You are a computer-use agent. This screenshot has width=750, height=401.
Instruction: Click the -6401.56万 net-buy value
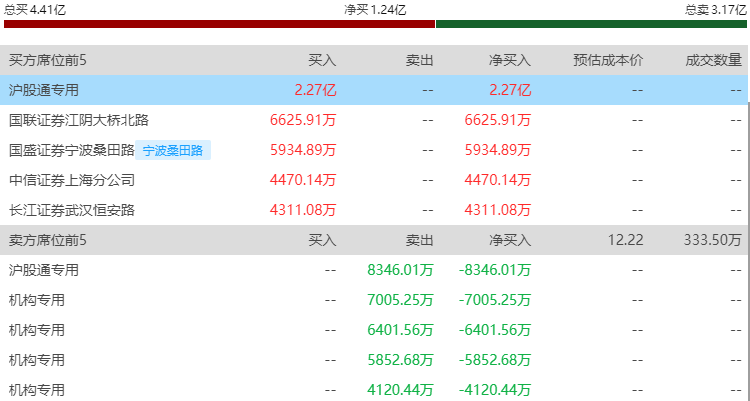(x=495, y=330)
